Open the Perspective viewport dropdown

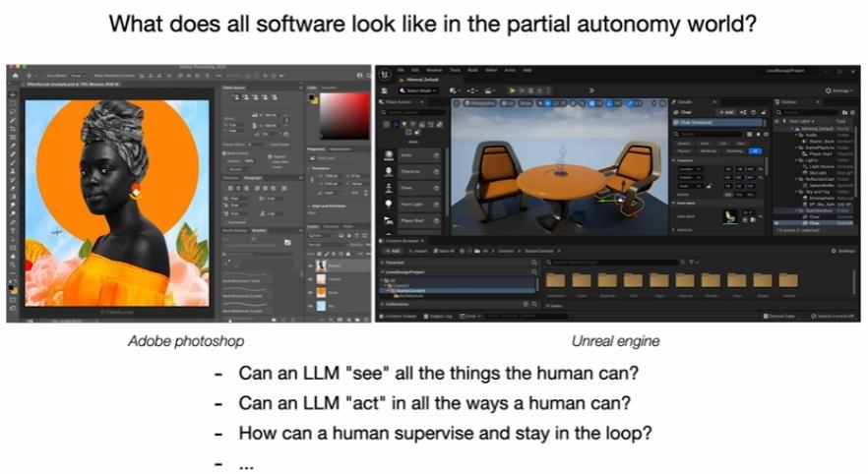click(x=479, y=103)
